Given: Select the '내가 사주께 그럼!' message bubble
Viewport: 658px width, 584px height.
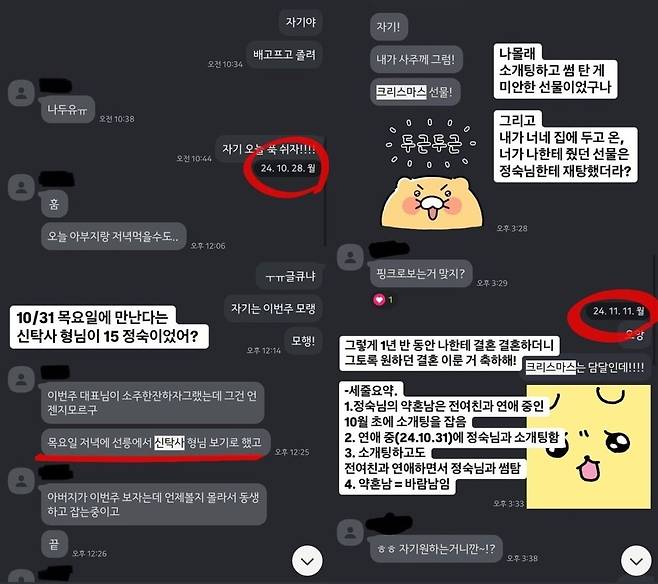Looking at the screenshot, I should click(416, 59).
